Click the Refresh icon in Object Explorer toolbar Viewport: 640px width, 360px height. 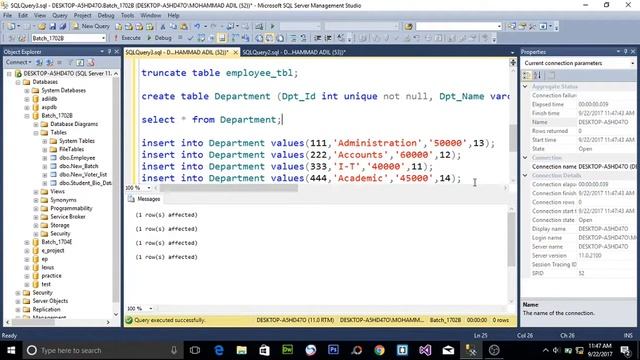pyautogui.click(x=80, y=62)
